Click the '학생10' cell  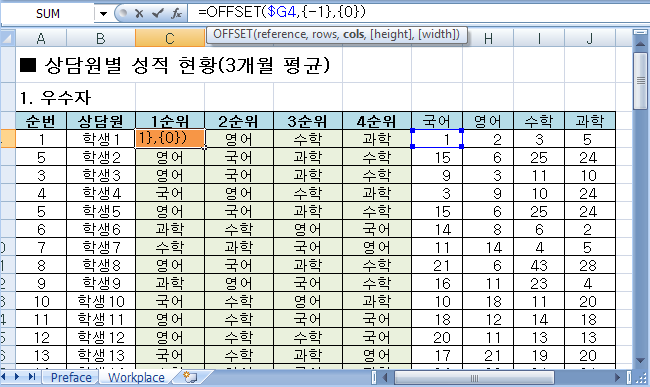tap(101, 301)
